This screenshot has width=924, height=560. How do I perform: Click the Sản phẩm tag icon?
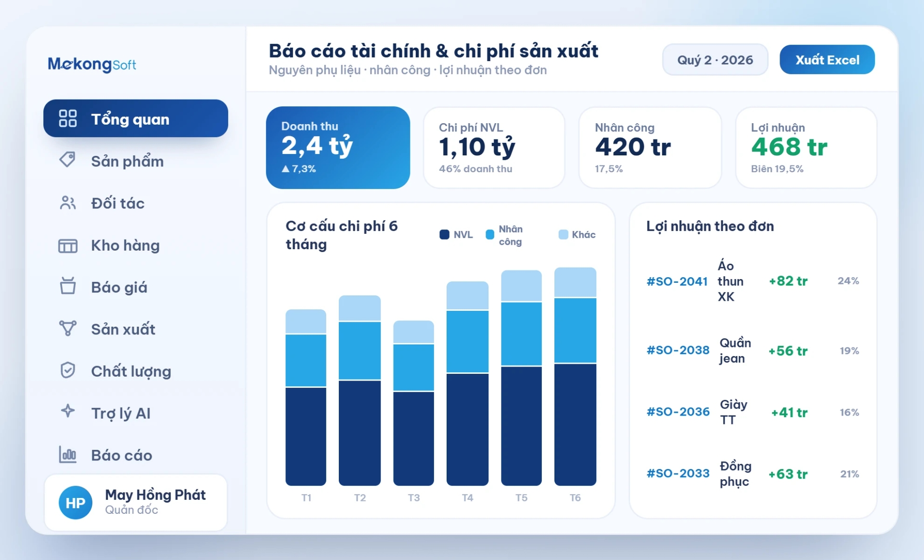(x=68, y=160)
